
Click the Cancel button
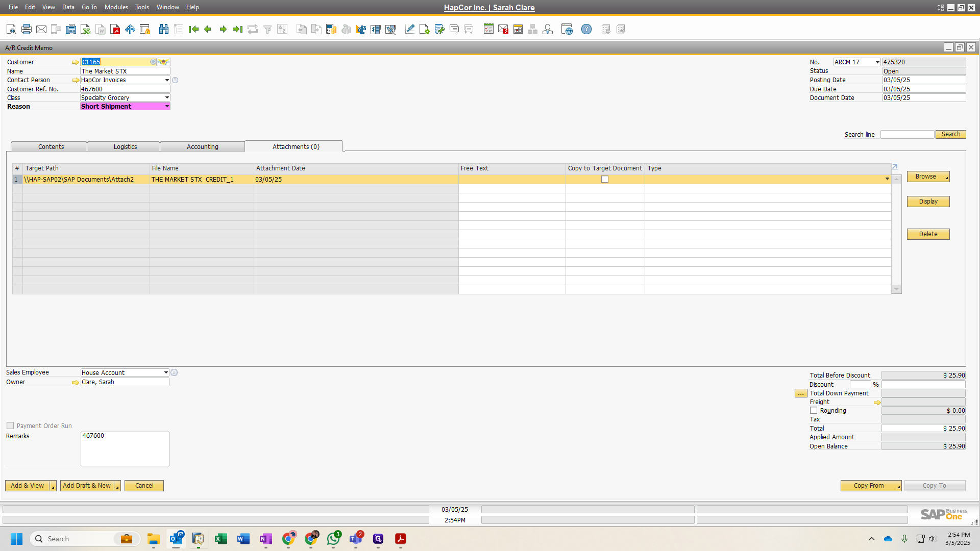coord(144,486)
